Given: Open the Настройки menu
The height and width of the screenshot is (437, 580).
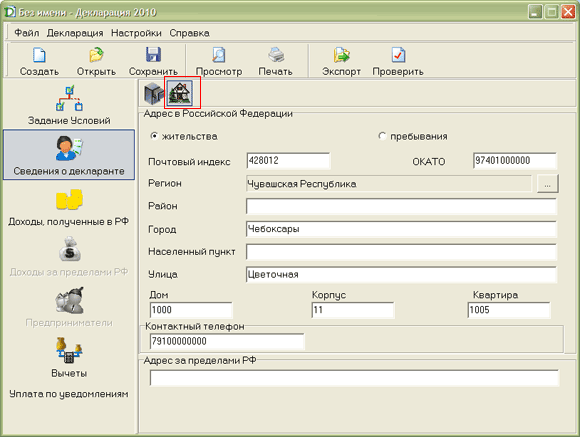Looking at the screenshot, I should click(x=136, y=33).
